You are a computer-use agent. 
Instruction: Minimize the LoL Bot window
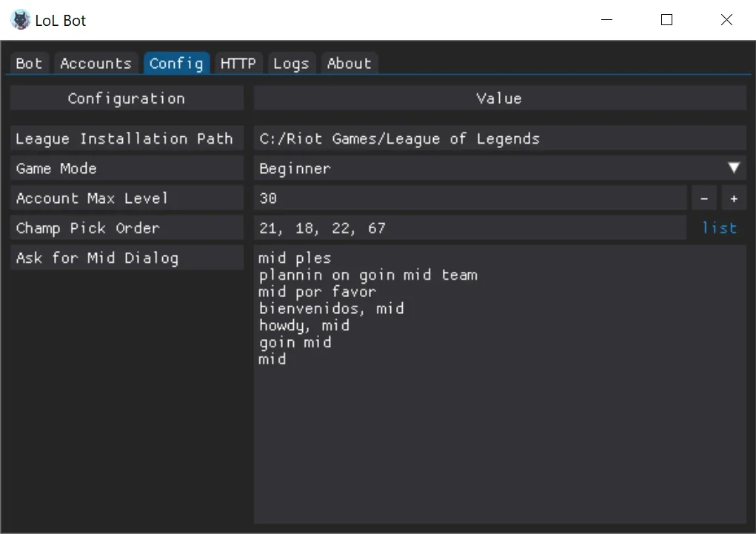(606, 20)
